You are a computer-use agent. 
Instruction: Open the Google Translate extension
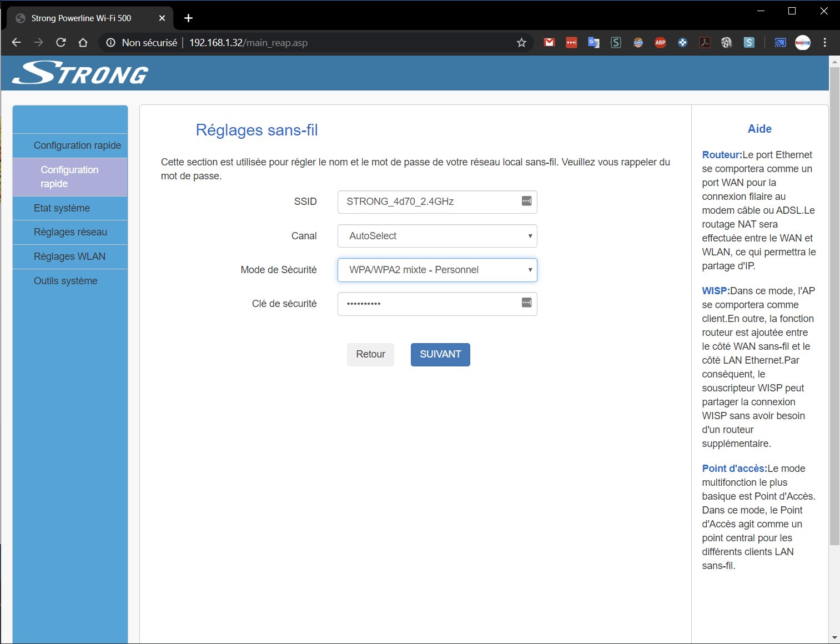(593, 43)
